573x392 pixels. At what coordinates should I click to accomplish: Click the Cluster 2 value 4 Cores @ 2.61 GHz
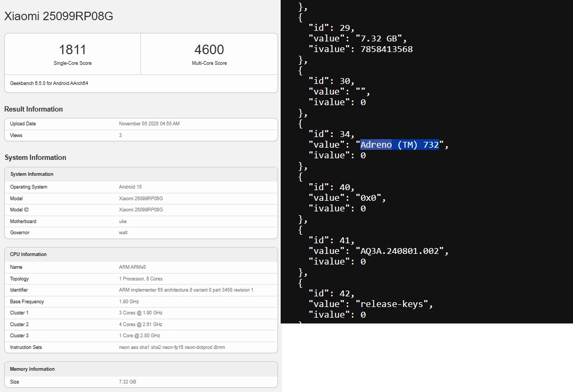pyautogui.click(x=141, y=325)
